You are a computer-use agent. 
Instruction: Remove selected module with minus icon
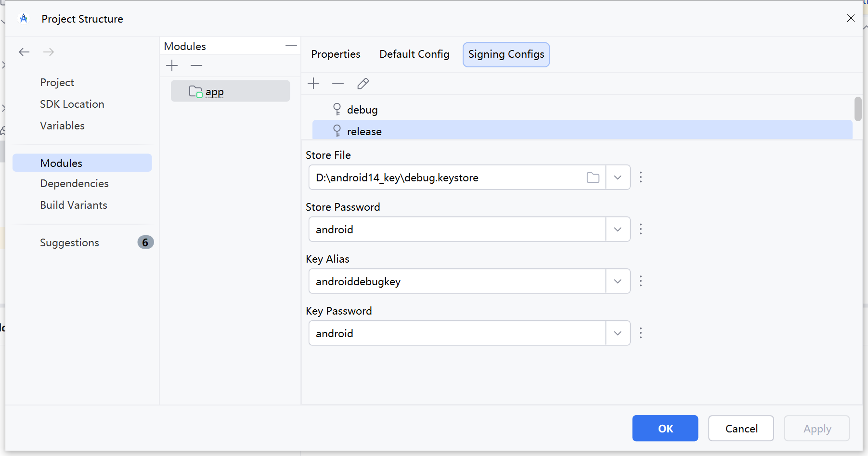tap(196, 65)
